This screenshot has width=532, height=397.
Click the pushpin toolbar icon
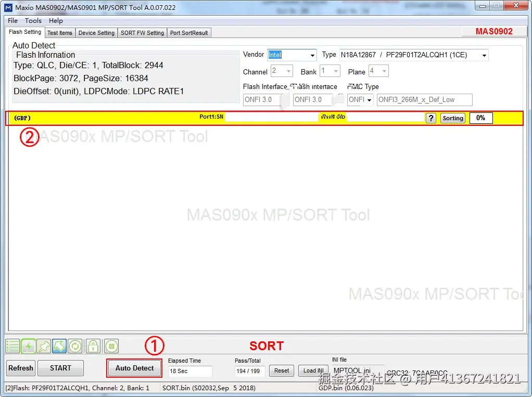44,346
